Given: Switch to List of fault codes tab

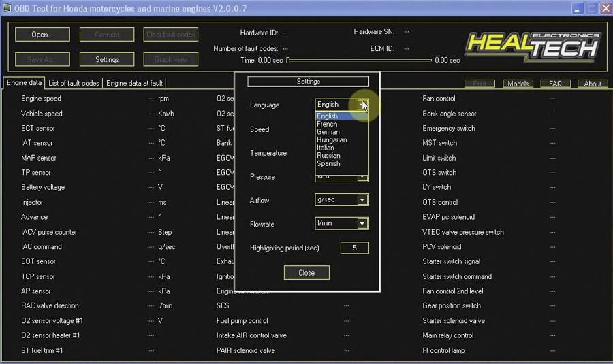Looking at the screenshot, I should [x=74, y=83].
